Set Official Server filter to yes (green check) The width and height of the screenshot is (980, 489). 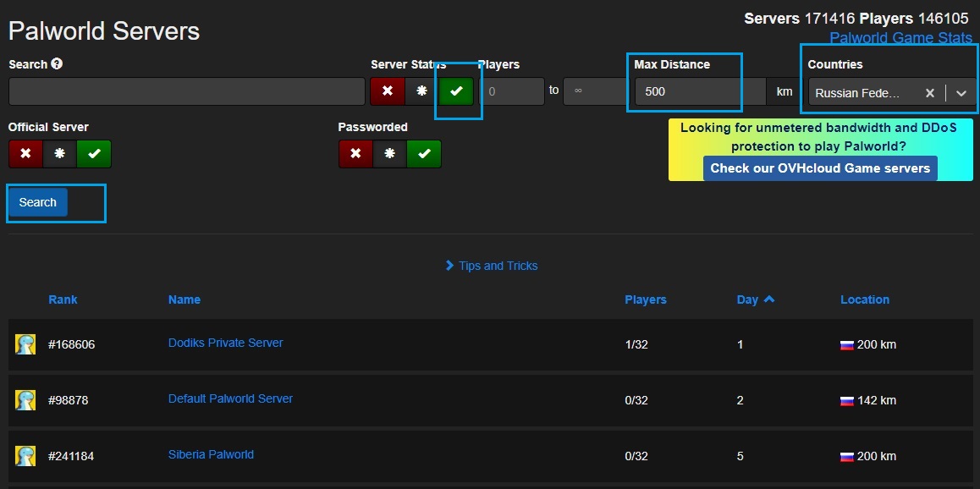(94, 154)
